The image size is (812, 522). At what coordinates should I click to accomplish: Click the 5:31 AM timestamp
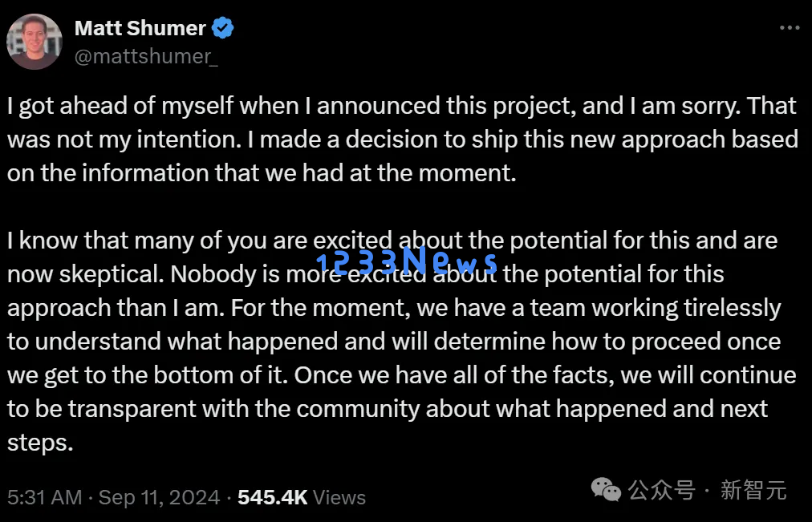(45, 497)
